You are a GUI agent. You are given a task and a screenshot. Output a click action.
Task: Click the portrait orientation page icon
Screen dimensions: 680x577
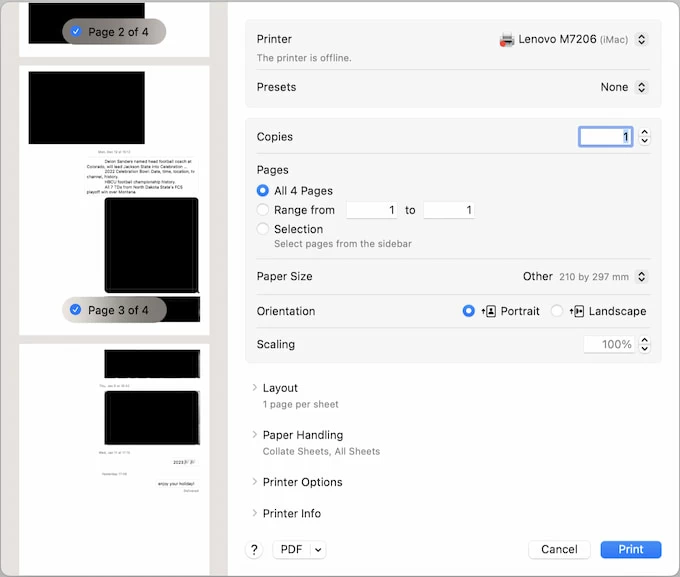point(489,311)
